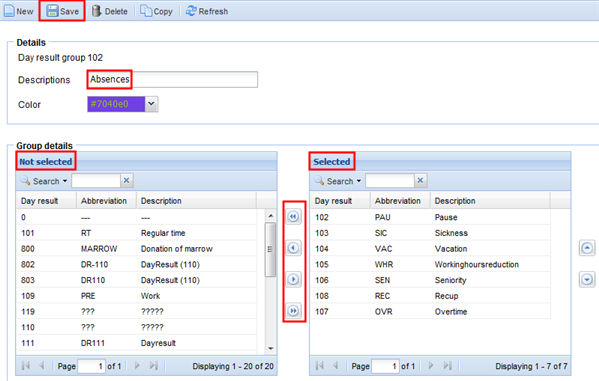Select the Donation of marrow row
Screen dimensions: 599x381
pyautogui.click(x=136, y=248)
